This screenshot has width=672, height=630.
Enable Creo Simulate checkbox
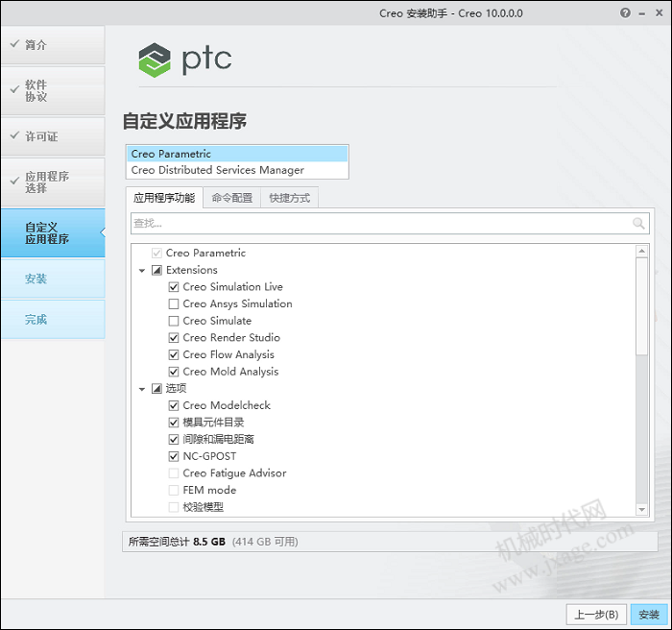pos(174,321)
